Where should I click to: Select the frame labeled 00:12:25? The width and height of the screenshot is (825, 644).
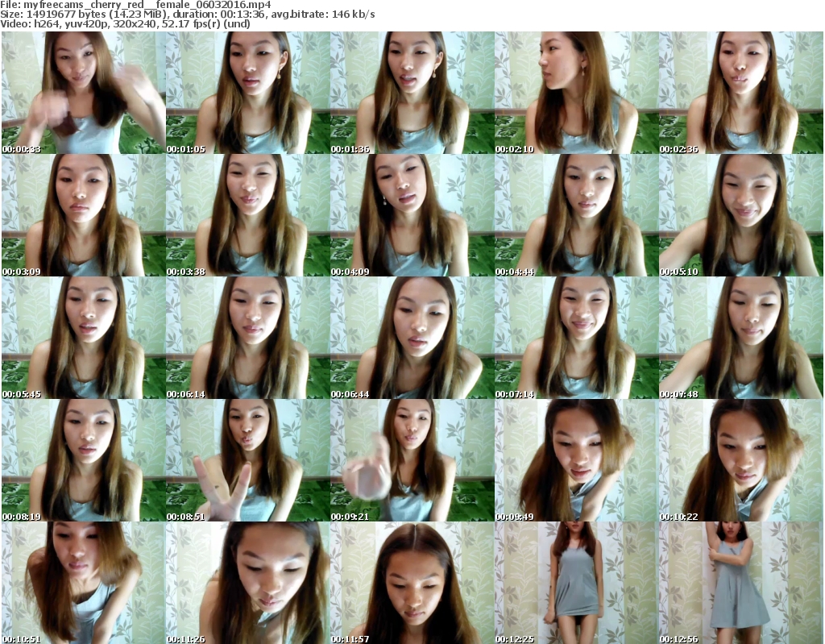click(576, 582)
